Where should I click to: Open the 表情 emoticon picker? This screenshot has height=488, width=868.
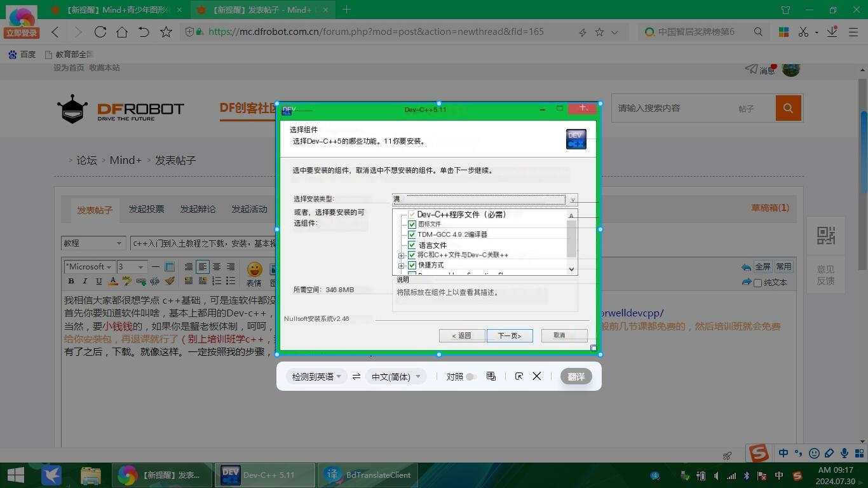click(254, 274)
